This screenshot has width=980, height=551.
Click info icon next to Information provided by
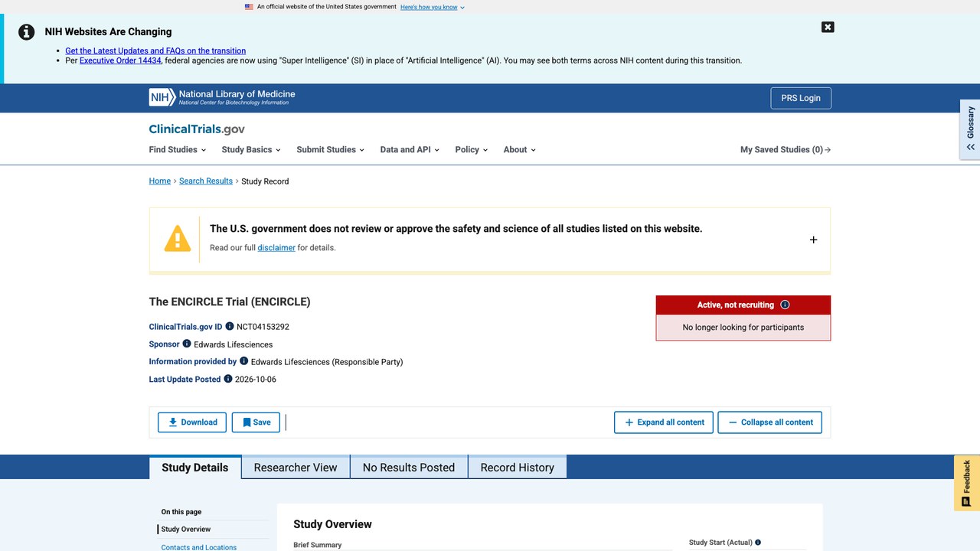[244, 361]
